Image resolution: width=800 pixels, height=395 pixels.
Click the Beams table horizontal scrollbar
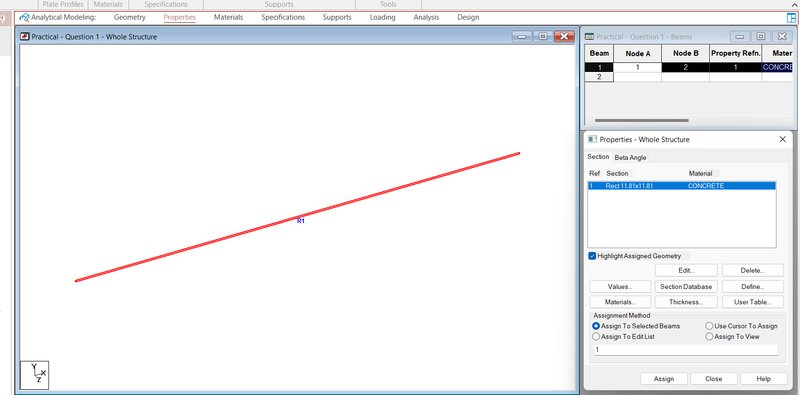[x=641, y=120]
